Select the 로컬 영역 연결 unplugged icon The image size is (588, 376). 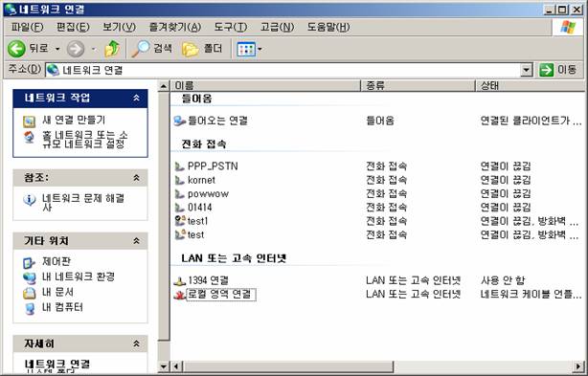[x=180, y=295]
